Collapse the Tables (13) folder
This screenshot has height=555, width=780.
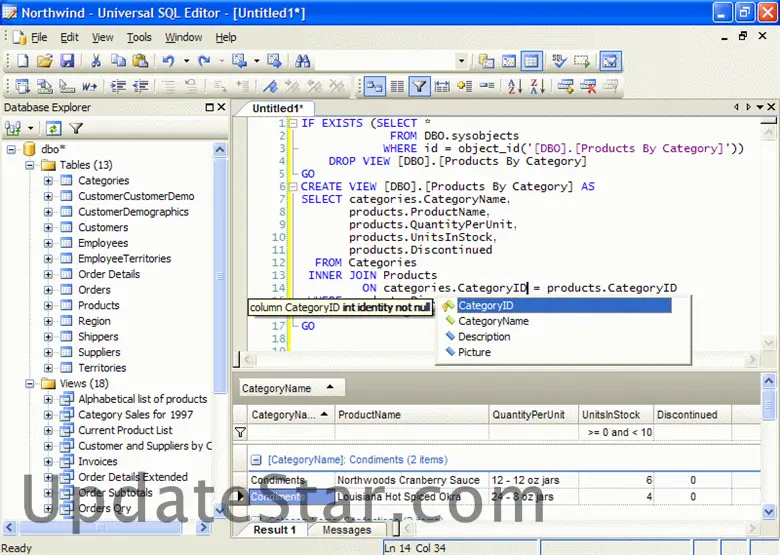[x=30, y=165]
